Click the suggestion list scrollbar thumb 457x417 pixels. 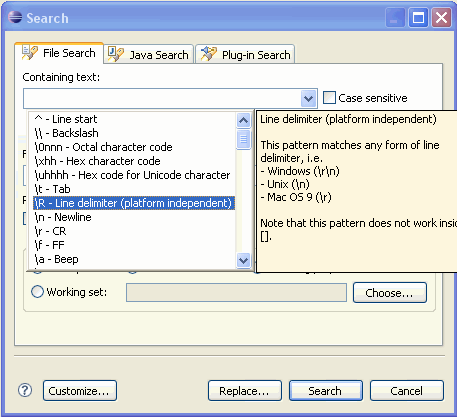tap(243, 139)
